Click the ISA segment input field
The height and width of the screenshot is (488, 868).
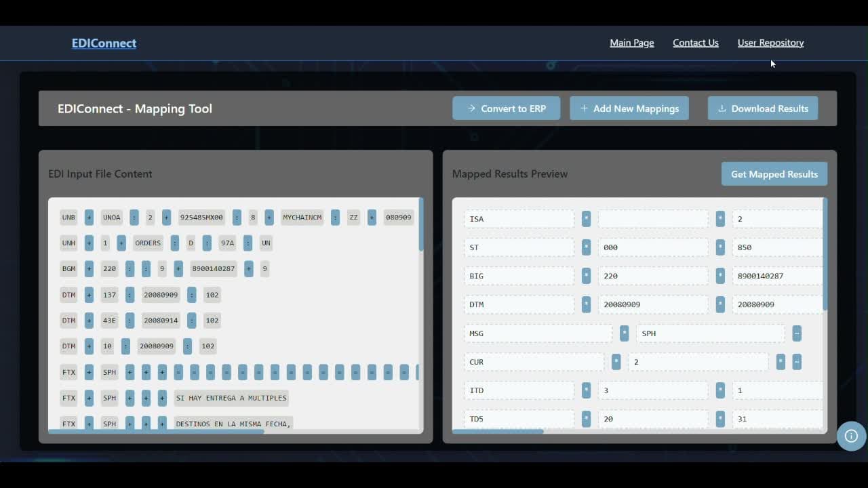(x=519, y=219)
